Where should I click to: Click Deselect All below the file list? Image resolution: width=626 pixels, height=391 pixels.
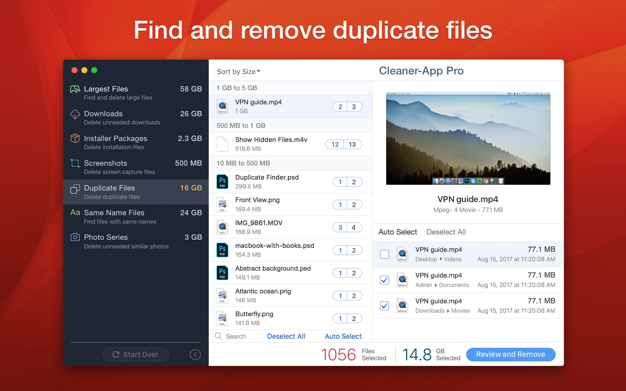pos(286,336)
